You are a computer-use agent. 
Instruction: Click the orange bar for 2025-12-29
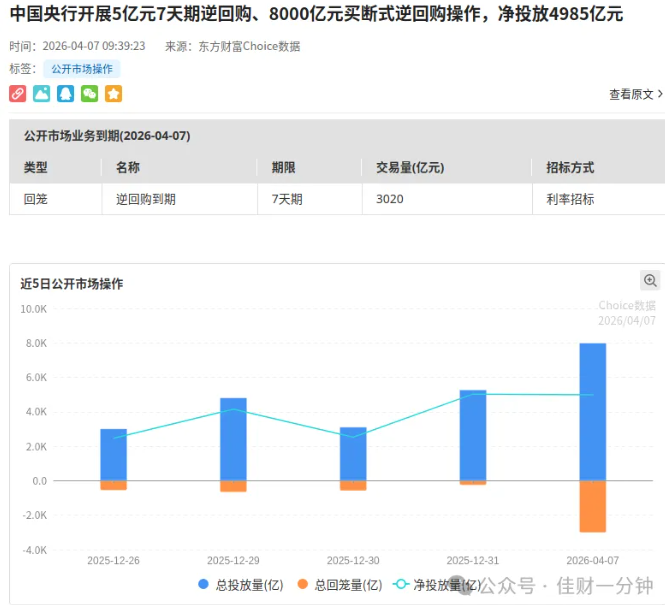tap(233, 486)
